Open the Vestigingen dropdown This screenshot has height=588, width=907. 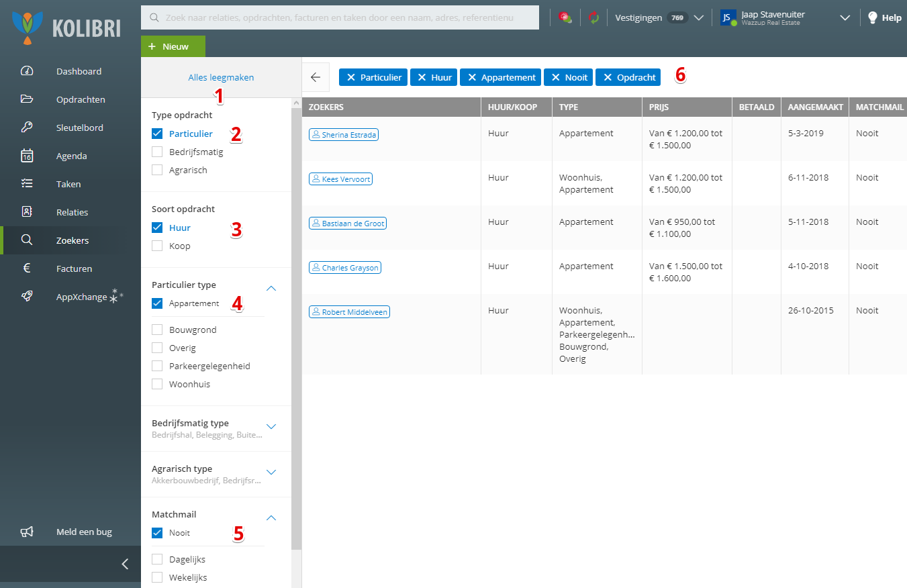click(659, 18)
